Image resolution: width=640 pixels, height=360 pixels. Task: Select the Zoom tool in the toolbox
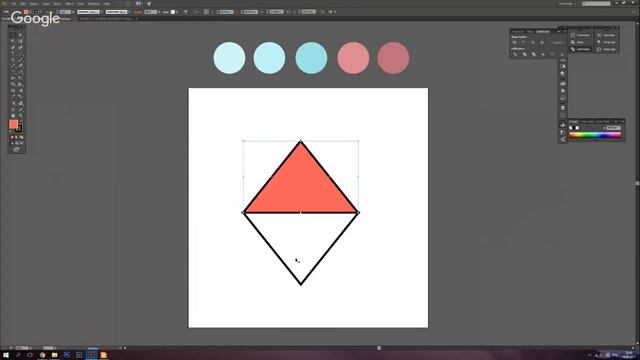point(20,115)
